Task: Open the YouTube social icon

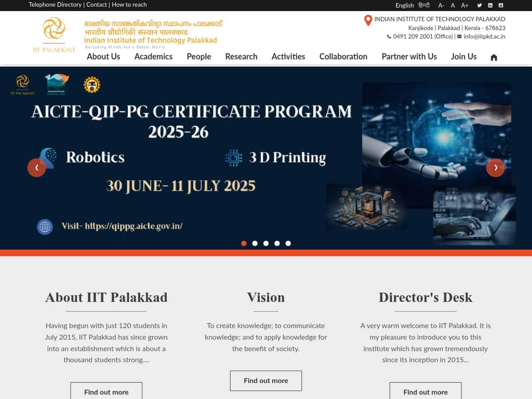Action: [x=501, y=5]
